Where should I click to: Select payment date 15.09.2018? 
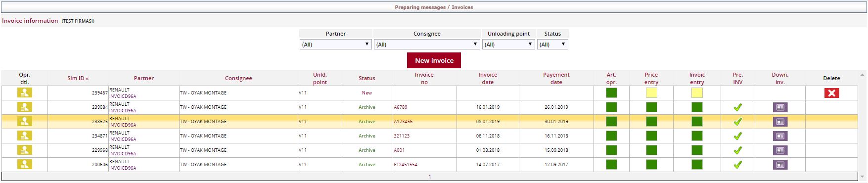coord(556,150)
